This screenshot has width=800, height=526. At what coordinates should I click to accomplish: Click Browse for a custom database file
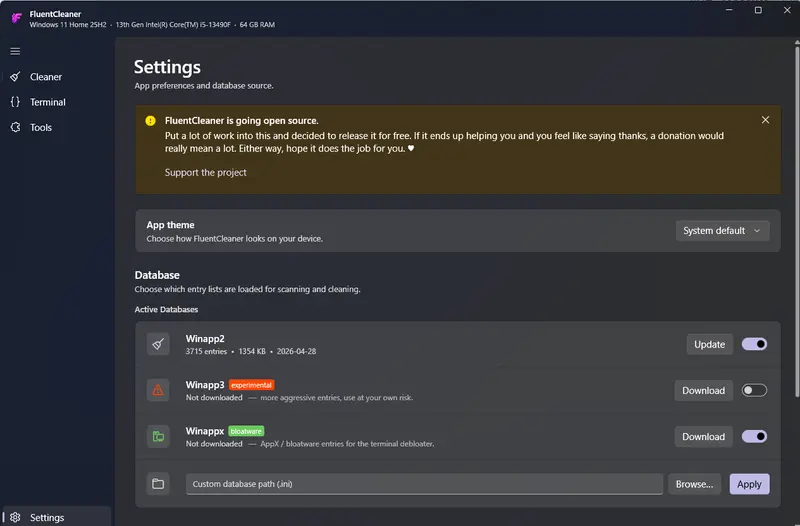(694, 484)
